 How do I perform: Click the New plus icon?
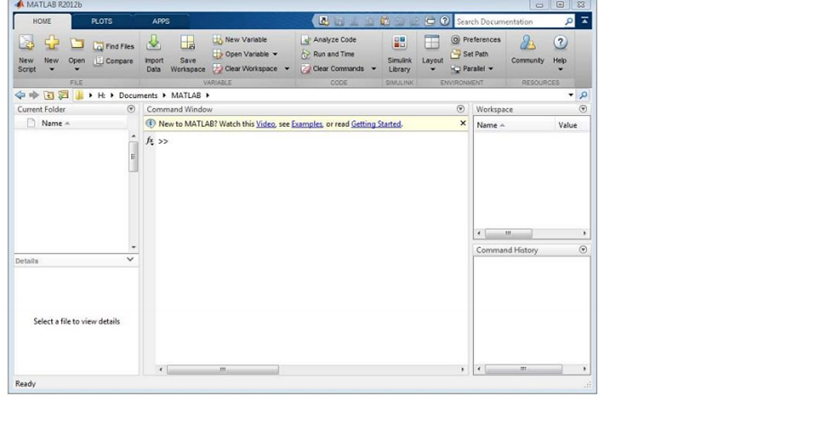point(51,43)
